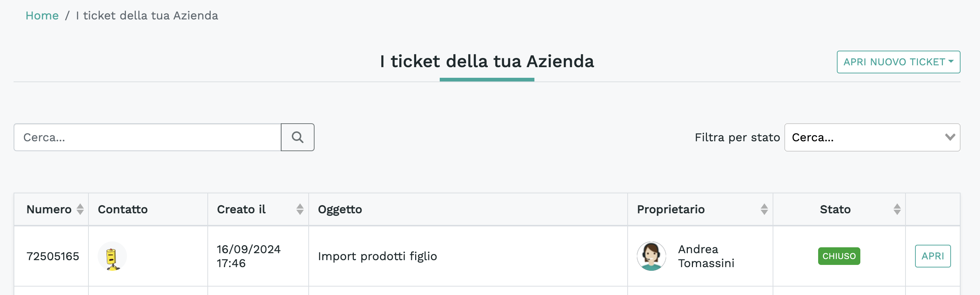Expand the Apri Nuovo Ticket dropdown
This screenshot has height=295, width=980.
point(898,62)
